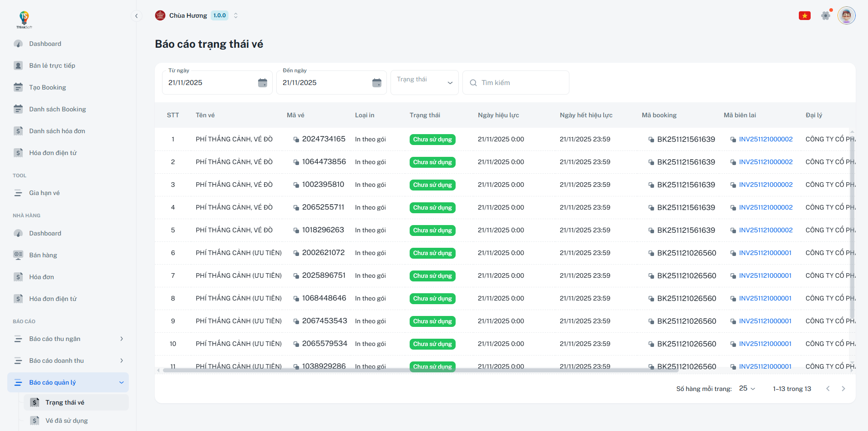The image size is (868, 431).
Task: Copy booking code BK251121026560 using its icon
Action: point(652,253)
